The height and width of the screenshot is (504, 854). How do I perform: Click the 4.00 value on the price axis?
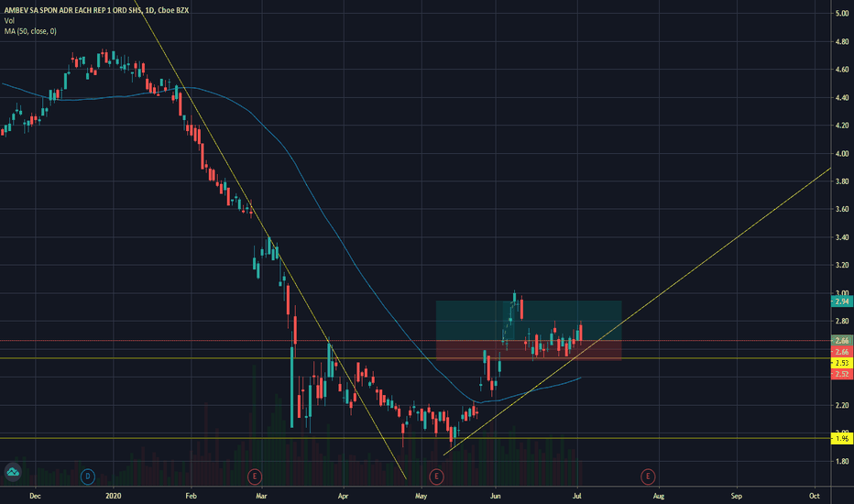[x=841, y=154]
